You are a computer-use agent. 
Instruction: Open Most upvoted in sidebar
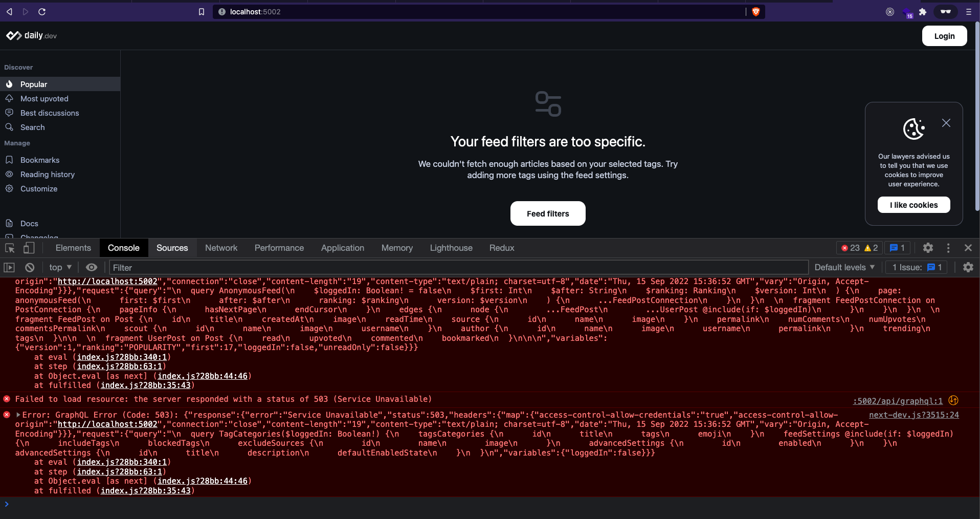point(60,98)
